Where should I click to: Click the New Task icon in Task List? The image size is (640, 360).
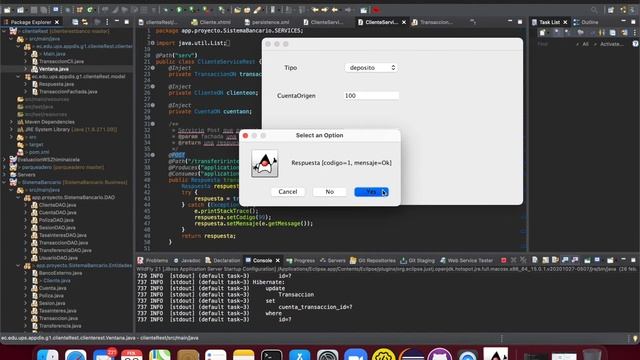pyautogui.click(x=542, y=32)
